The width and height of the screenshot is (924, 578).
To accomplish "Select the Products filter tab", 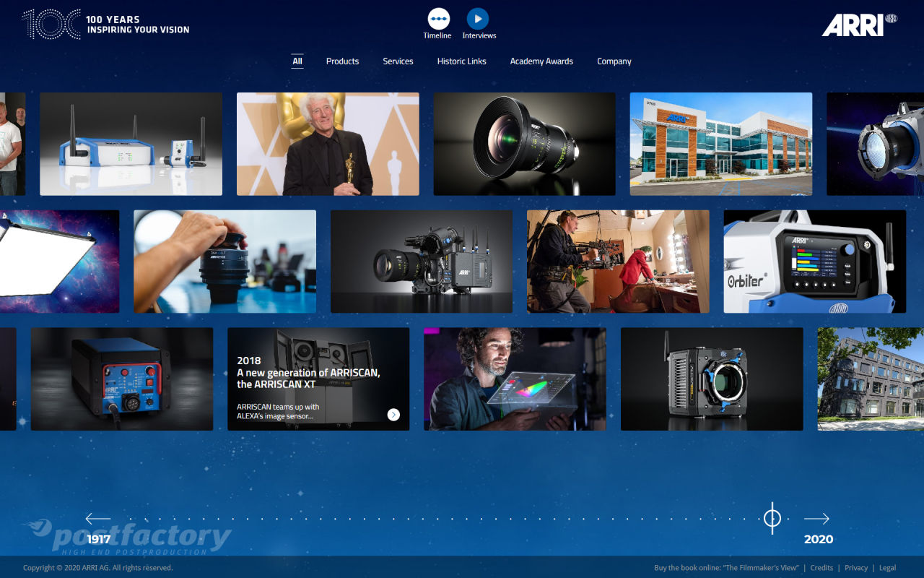I will pos(342,61).
